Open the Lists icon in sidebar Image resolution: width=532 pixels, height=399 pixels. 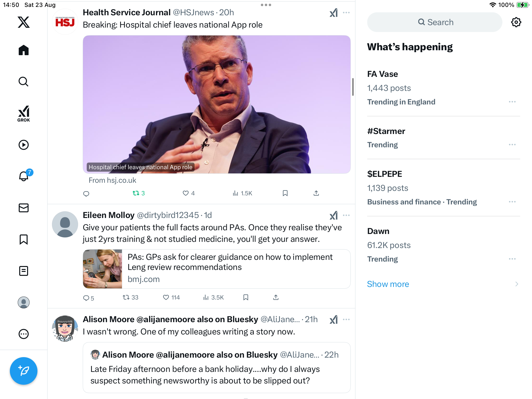24,271
